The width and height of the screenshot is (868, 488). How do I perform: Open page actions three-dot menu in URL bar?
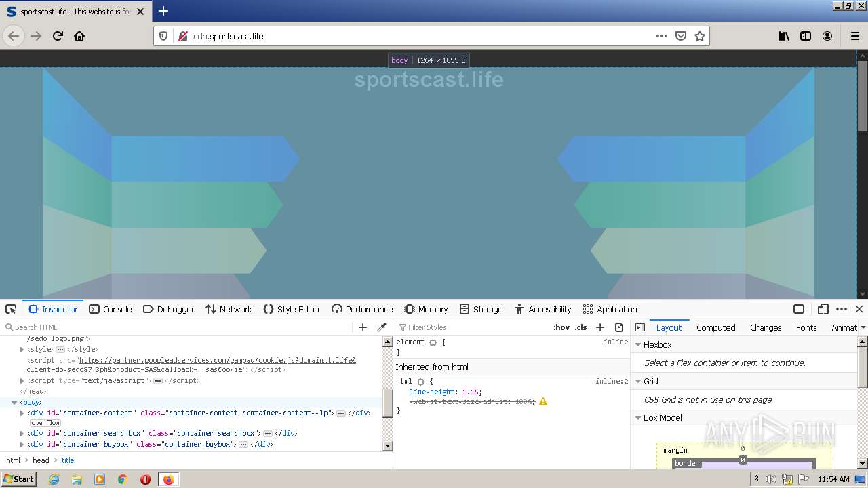coord(662,36)
